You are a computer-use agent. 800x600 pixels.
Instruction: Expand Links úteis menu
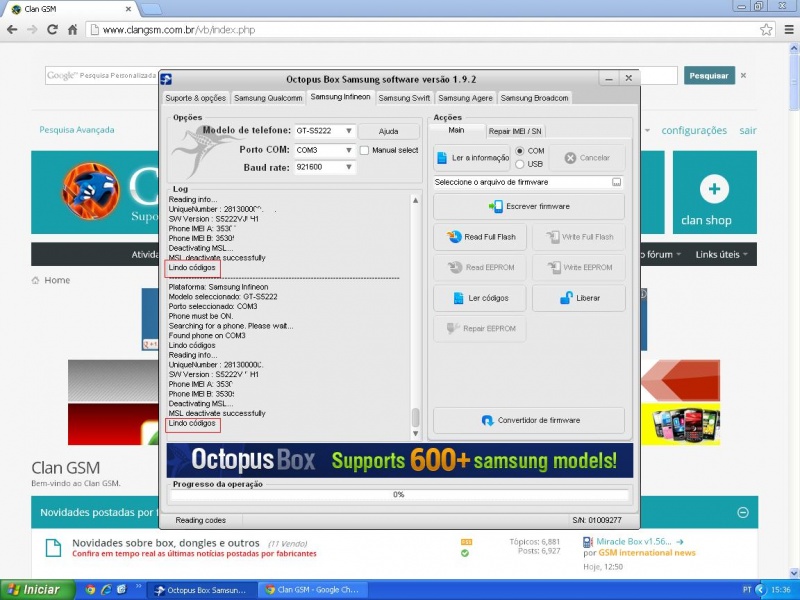pyautogui.click(x=721, y=254)
